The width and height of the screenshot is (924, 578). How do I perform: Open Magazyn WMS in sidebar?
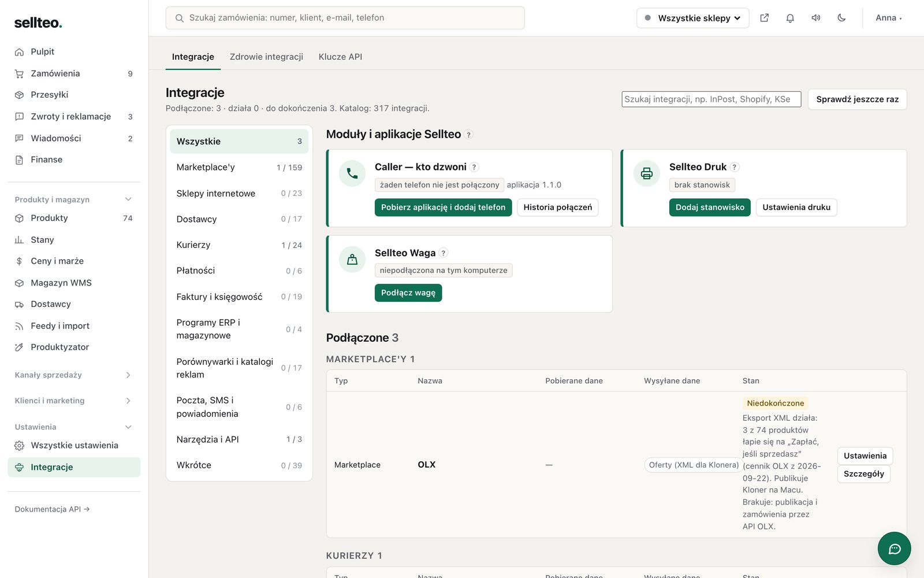pyautogui.click(x=74, y=283)
